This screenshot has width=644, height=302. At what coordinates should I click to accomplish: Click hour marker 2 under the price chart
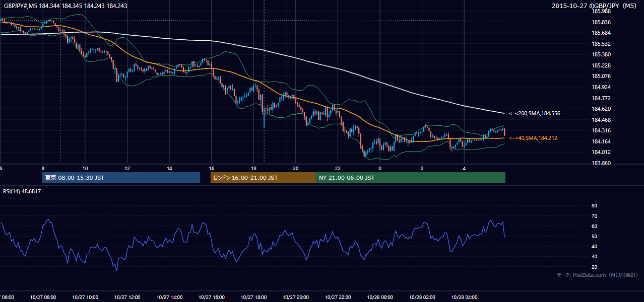point(422,168)
